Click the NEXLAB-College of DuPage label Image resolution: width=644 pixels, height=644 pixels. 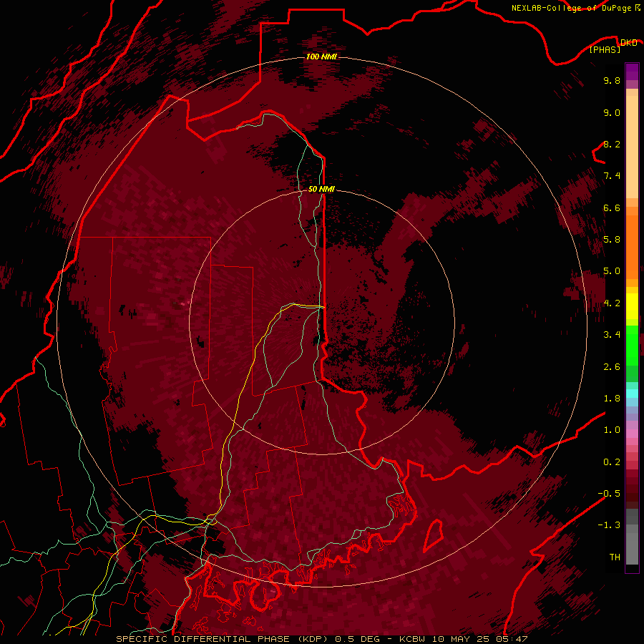571,8
